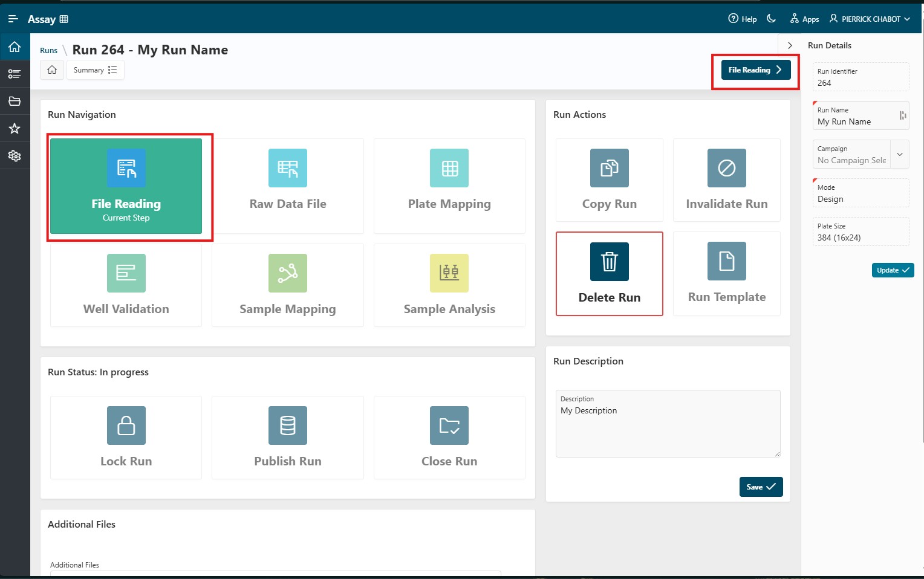Collapse the Run Details panel chevron
The image size is (924, 579).
point(790,45)
